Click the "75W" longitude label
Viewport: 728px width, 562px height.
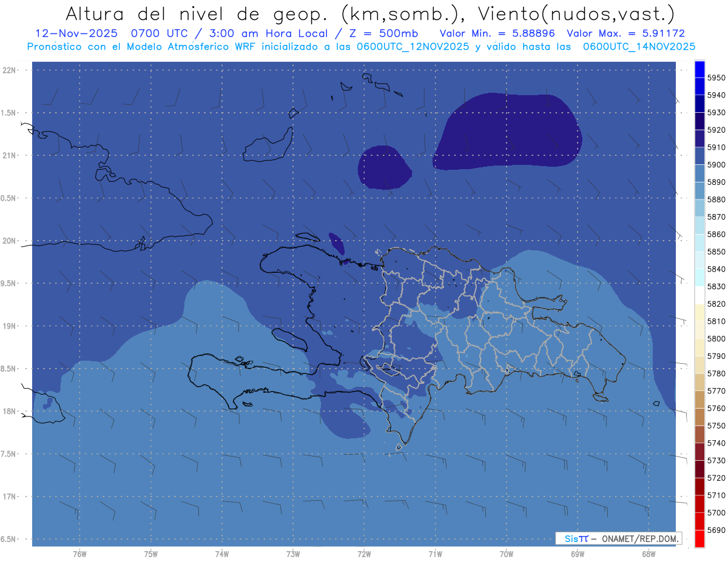(151, 554)
